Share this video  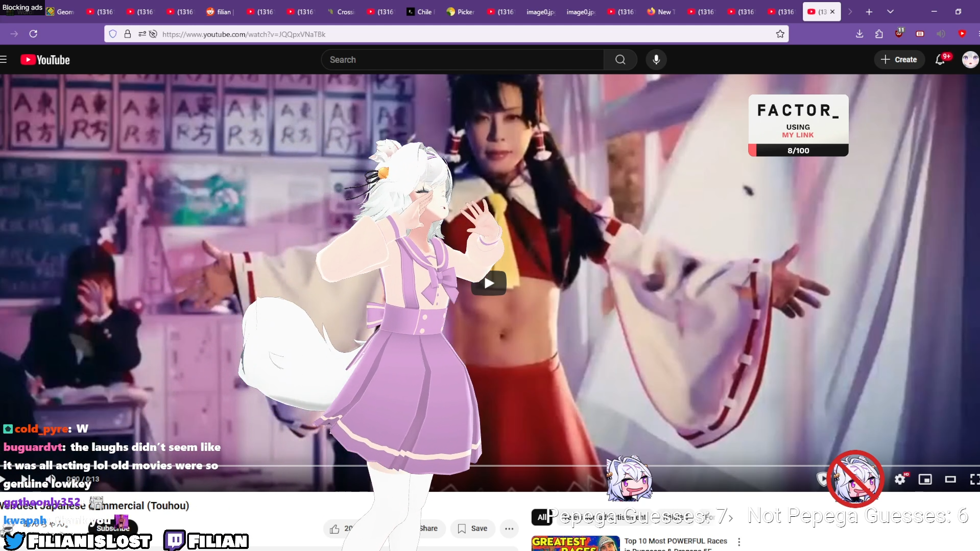(x=428, y=529)
